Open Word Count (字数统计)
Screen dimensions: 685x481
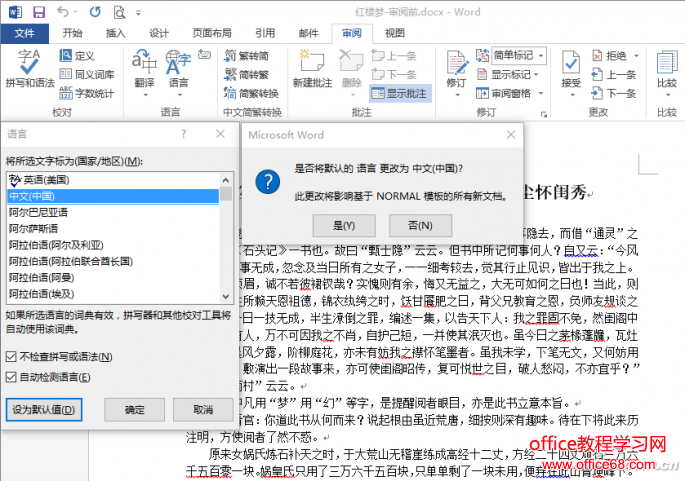click(x=86, y=93)
